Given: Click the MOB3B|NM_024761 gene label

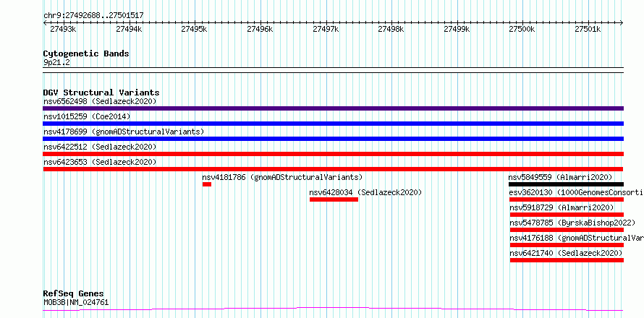Looking at the screenshot, I should 76,303.
